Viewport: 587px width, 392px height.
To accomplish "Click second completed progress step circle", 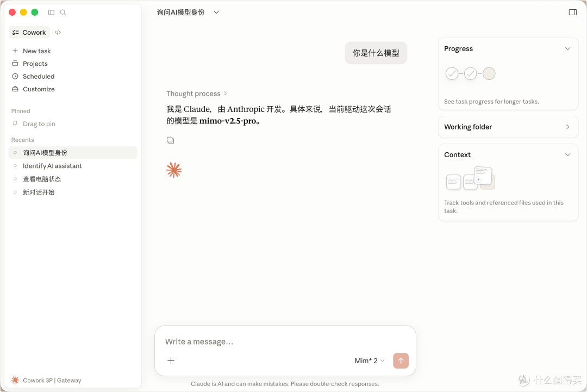I will [471, 73].
